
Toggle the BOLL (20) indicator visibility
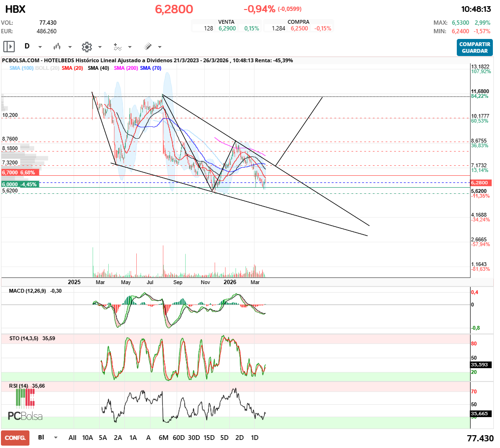pos(47,68)
